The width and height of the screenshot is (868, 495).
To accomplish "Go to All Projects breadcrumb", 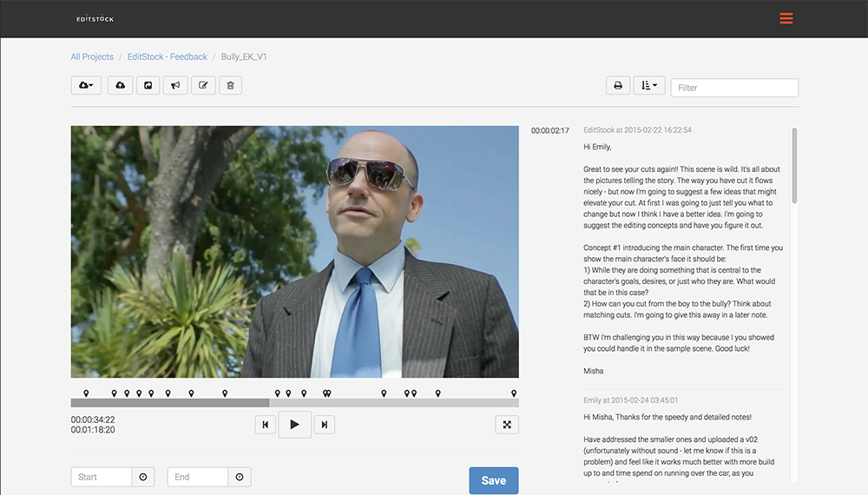I will pyautogui.click(x=92, y=56).
